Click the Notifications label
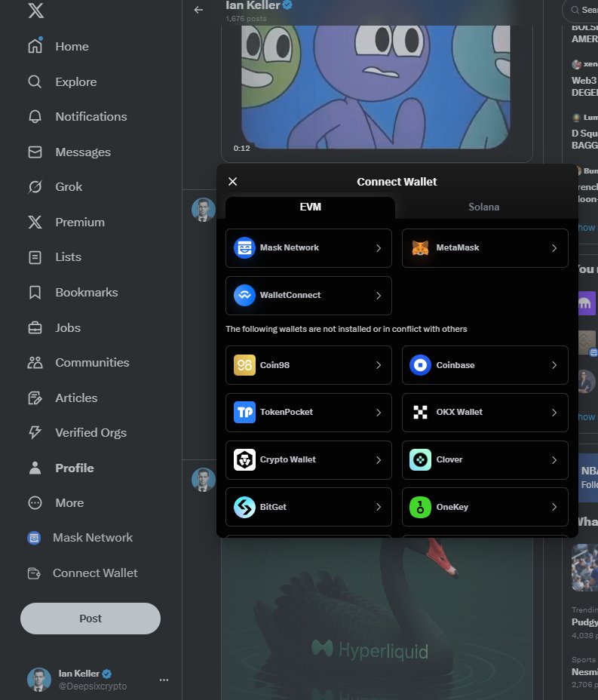The image size is (598, 700). pyautogui.click(x=91, y=116)
